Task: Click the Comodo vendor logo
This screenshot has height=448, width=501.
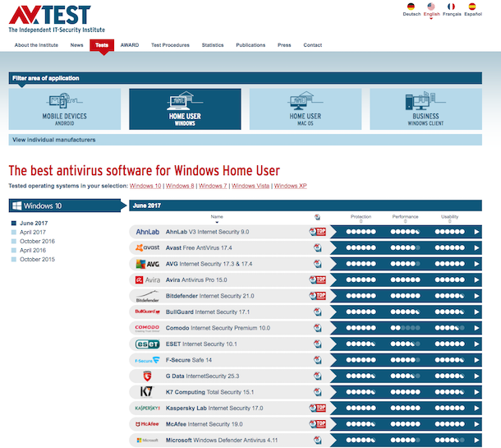Action: tap(147, 328)
